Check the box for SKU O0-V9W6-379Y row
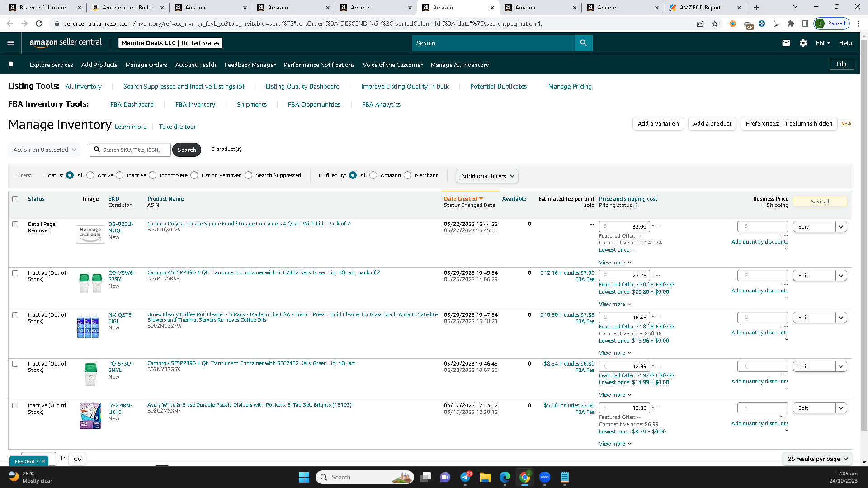 15,273
